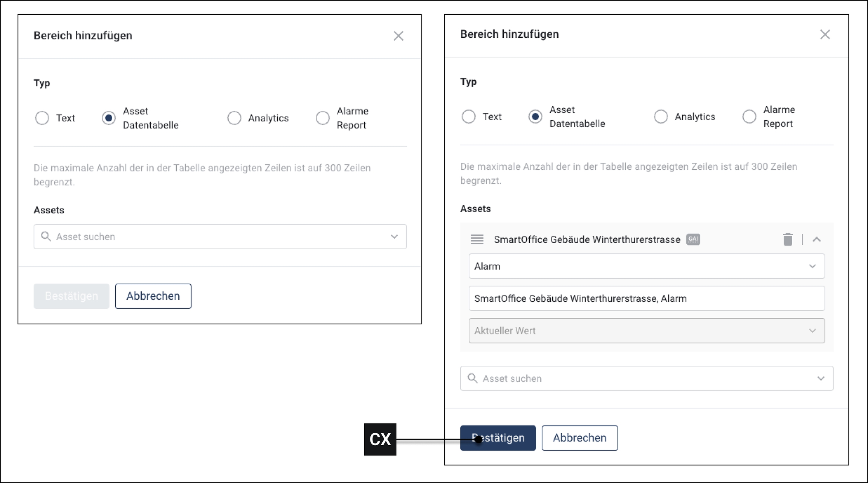Expand left Asset suchen dropdown arrow
The height and width of the screenshot is (483, 868).
[x=394, y=237]
